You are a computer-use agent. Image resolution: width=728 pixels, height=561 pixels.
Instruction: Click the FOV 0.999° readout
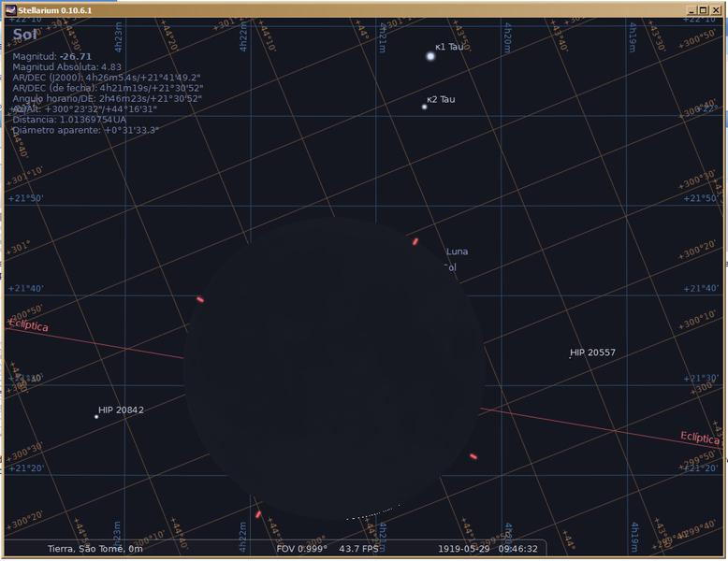pyautogui.click(x=299, y=549)
